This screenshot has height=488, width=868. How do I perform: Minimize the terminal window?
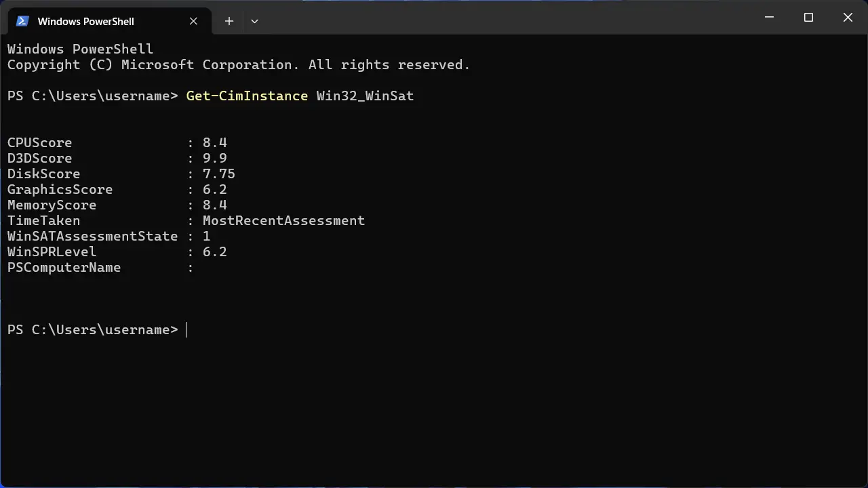pos(769,18)
